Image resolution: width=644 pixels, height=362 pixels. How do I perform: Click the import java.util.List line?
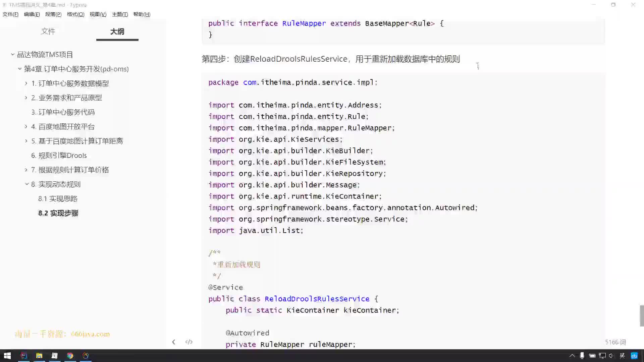pyautogui.click(x=256, y=231)
